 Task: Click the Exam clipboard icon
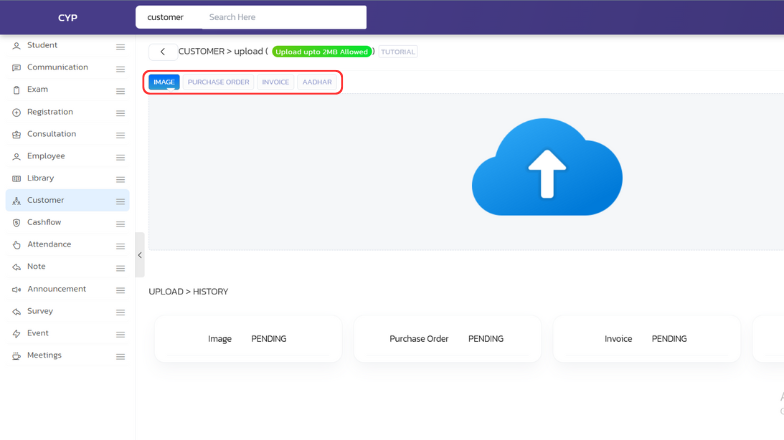click(16, 90)
